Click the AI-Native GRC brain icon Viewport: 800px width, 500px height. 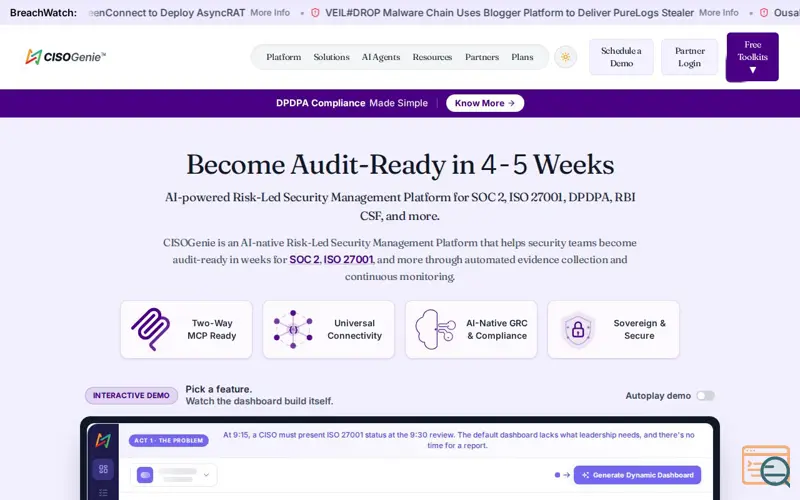(x=435, y=329)
